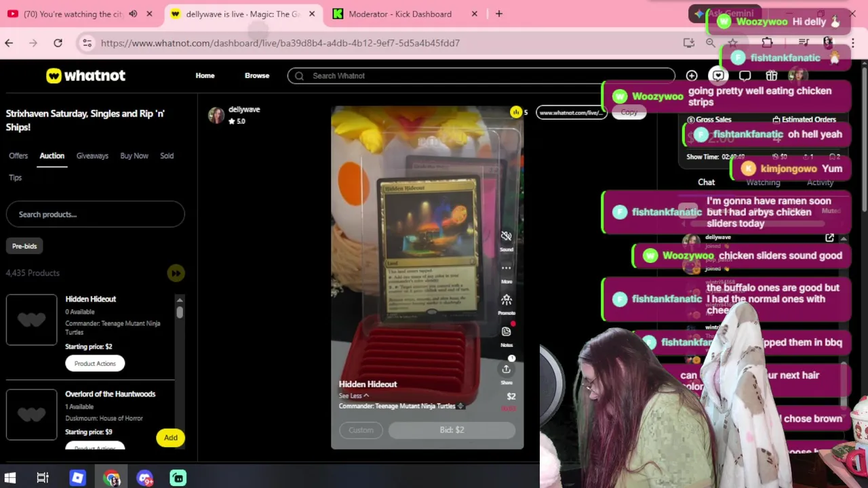The width and height of the screenshot is (868, 488).
Task: Go to Browse in Whatnot navigation
Action: 257,76
